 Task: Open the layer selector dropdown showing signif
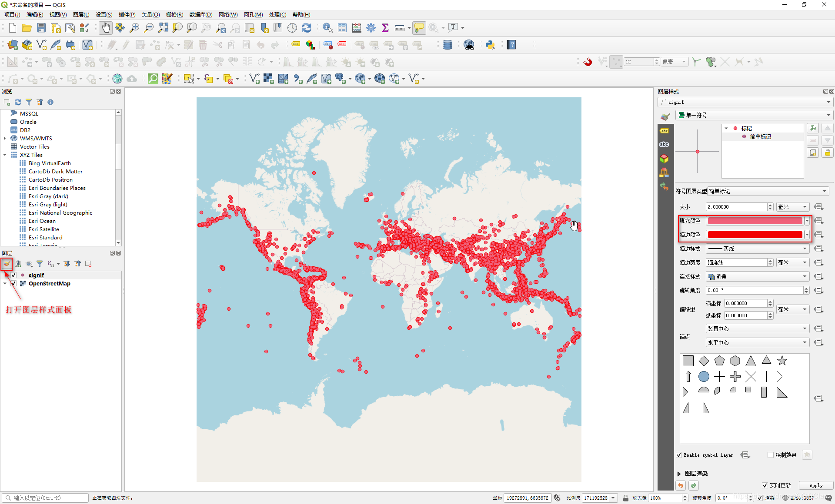[745, 102]
